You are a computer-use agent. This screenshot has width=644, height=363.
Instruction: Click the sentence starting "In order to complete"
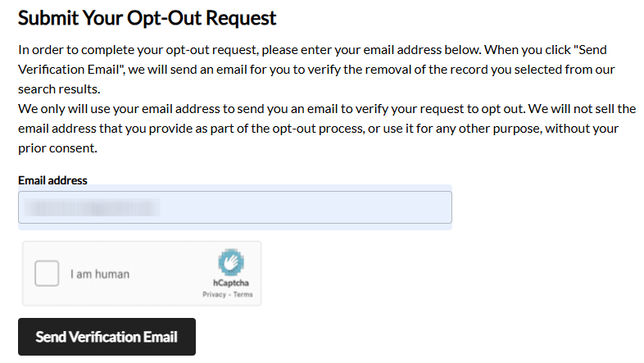click(x=246, y=50)
